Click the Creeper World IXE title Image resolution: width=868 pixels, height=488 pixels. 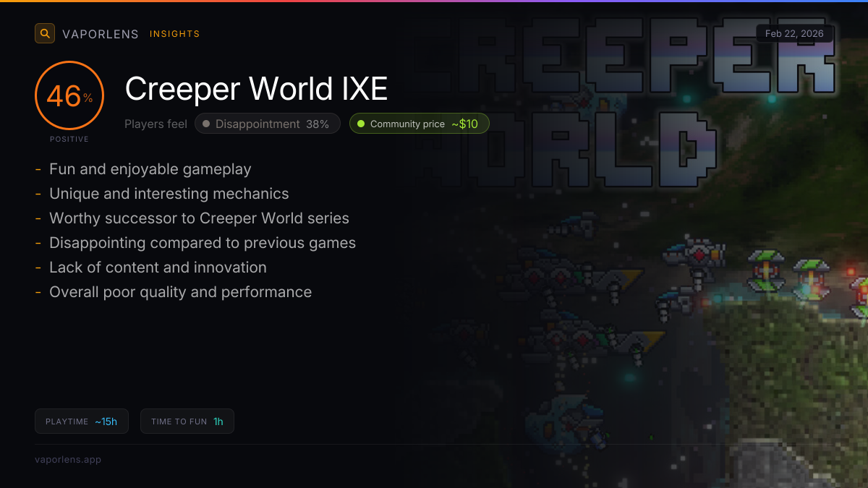pos(256,89)
